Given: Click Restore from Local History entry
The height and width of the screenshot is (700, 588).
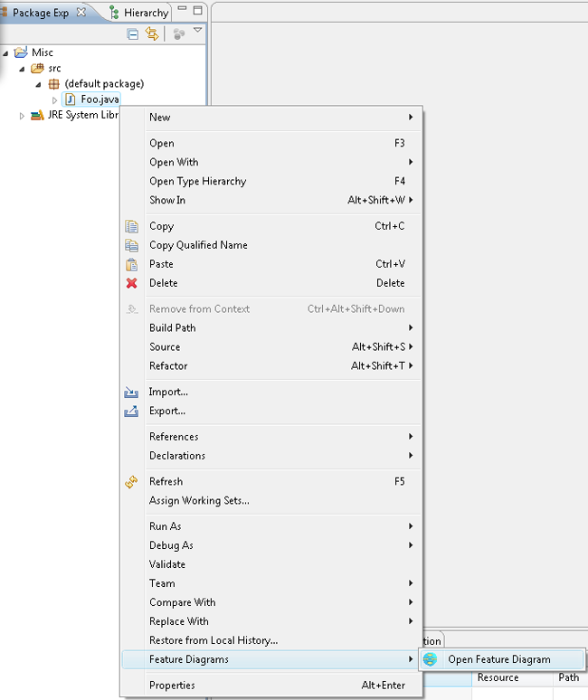Looking at the screenshot, I should [213, 640].
